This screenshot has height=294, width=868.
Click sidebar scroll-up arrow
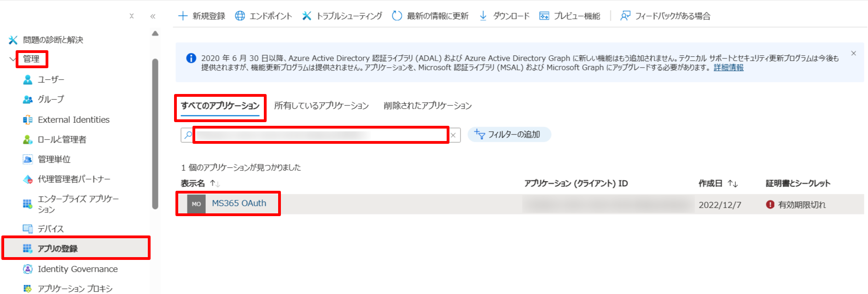[155, 34]
